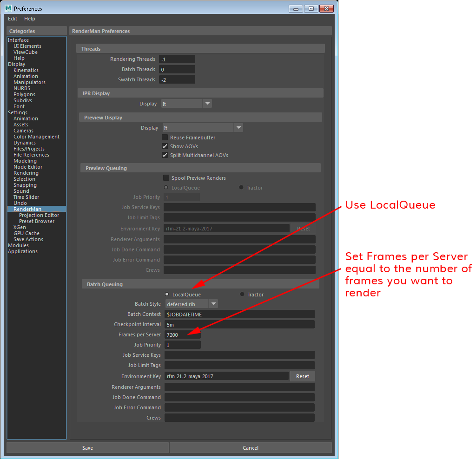The height and width of the screenshot is (459, 476).
Task: Click the Frames per Server field
Action: coord(182,334)
